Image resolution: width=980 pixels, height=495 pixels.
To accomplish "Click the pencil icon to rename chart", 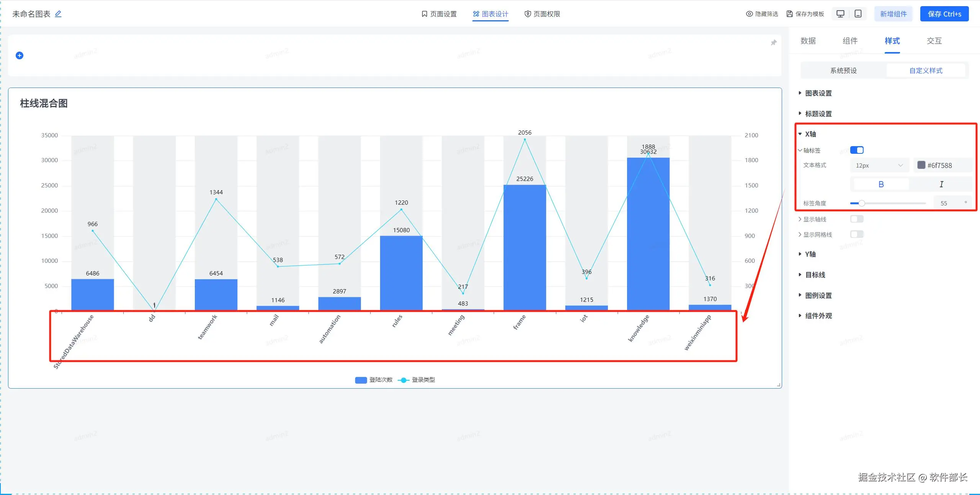I will click(58, 14).
